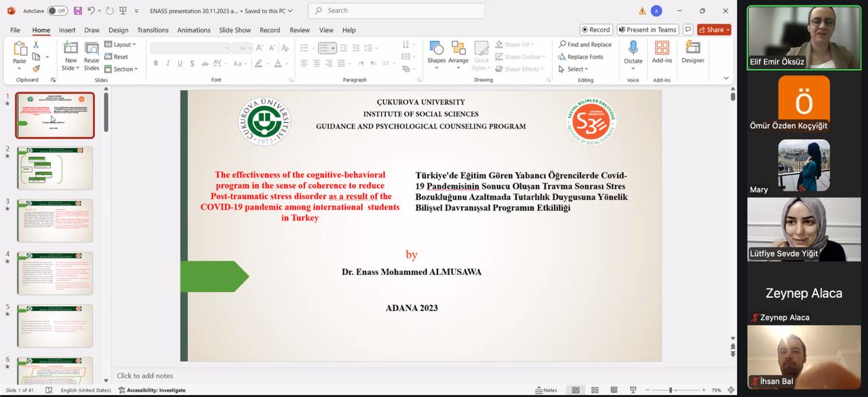
Task: Toggle the AutoSave switch
Action: click(x=57, y=11)
